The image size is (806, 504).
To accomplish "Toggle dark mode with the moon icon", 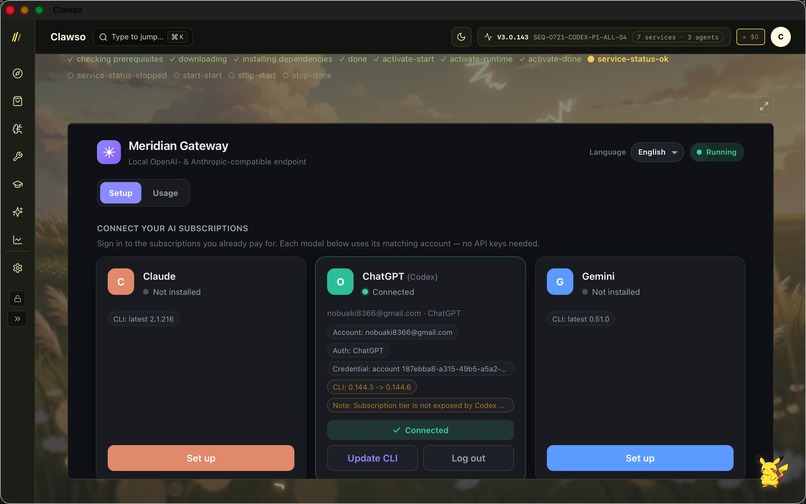I will coord(461,37).
